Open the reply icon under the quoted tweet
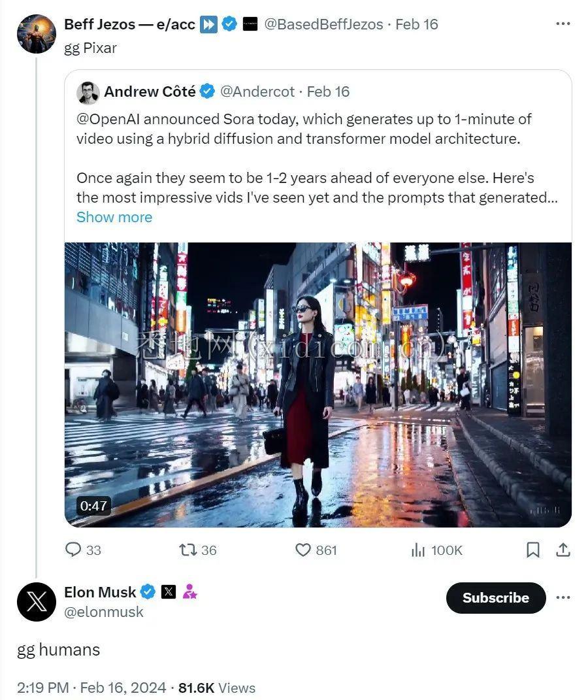This screenshot has width=588, height=700. [x=73, y=550]
